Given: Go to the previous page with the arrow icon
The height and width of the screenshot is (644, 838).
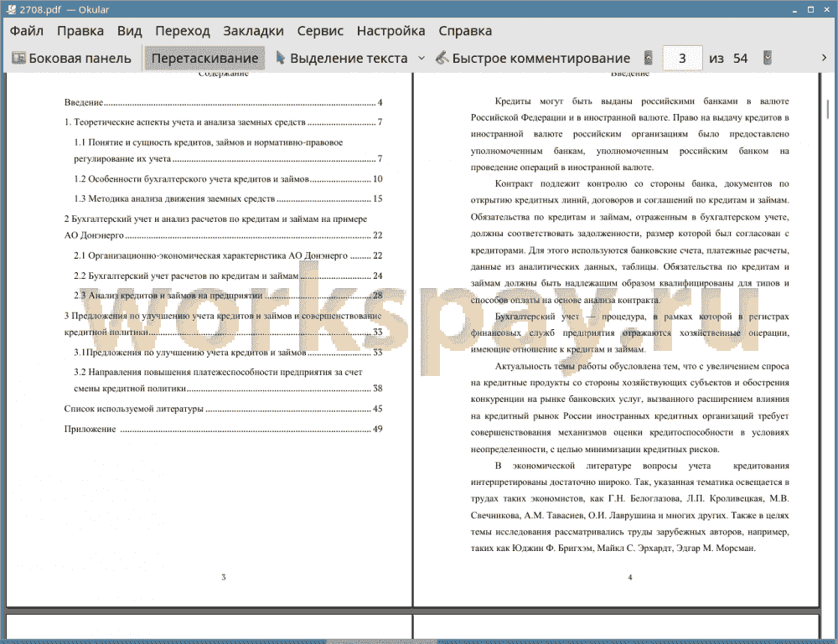Looking at the screenshot, I should pos(648,58).
